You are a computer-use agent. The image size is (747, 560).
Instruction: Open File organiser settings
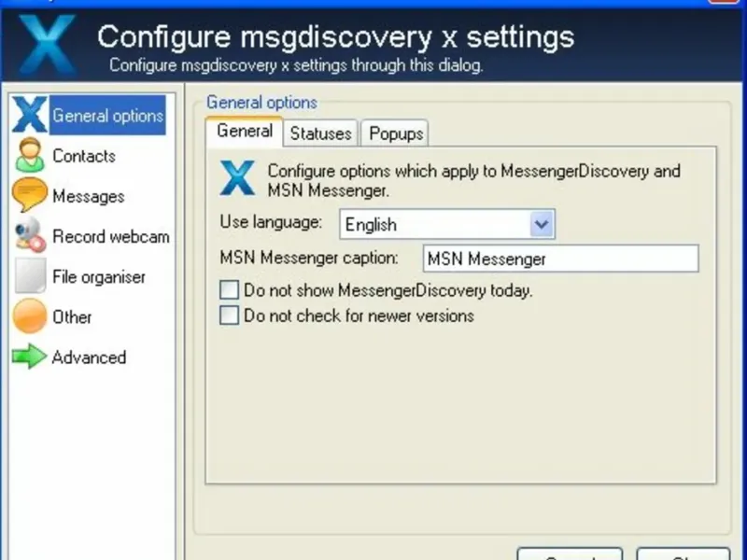click(99, 277)
